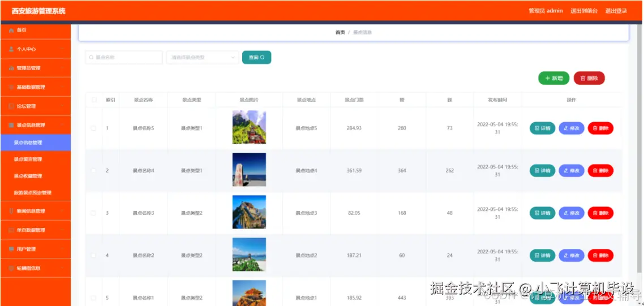Viewport: 644px width, 306px height.
Task: Click the icon beside 基础数据管理
Action: (x=11, y=88)
